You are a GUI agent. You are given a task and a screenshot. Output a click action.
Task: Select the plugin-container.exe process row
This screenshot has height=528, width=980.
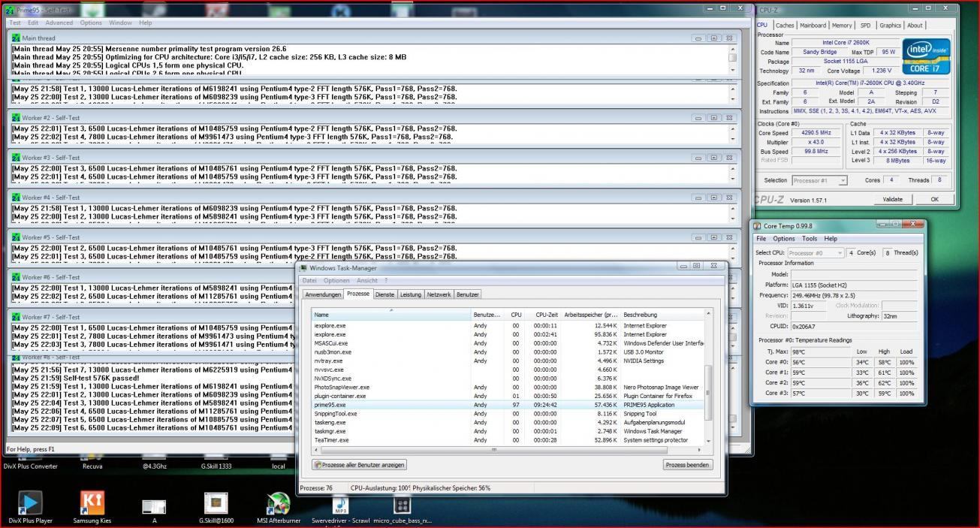(x=508, y=396)
